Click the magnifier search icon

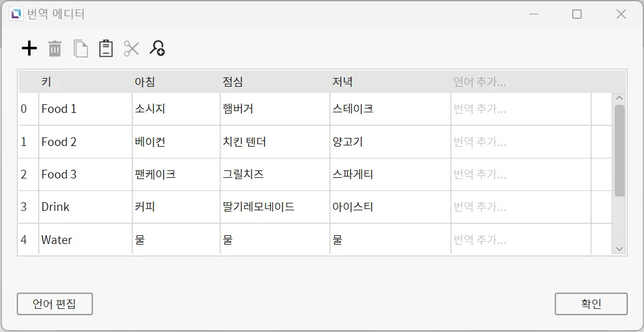click(x=157, y=49)
